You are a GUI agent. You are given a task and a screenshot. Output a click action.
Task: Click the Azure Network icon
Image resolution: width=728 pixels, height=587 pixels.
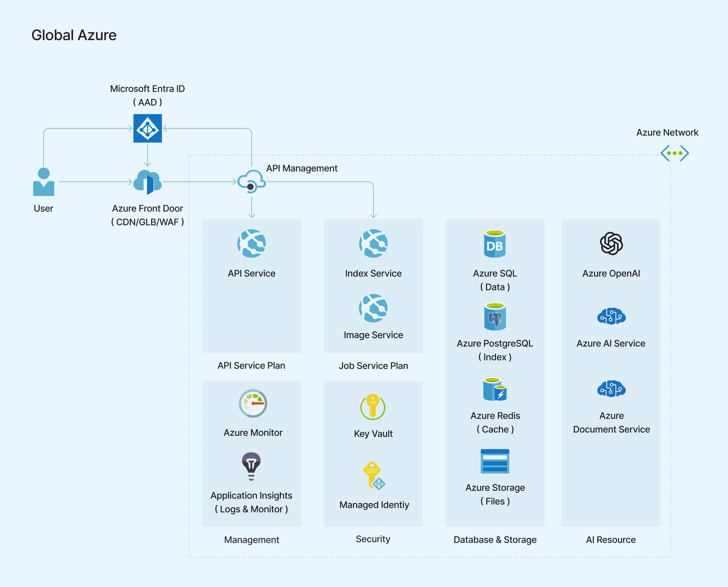[675, 153]
